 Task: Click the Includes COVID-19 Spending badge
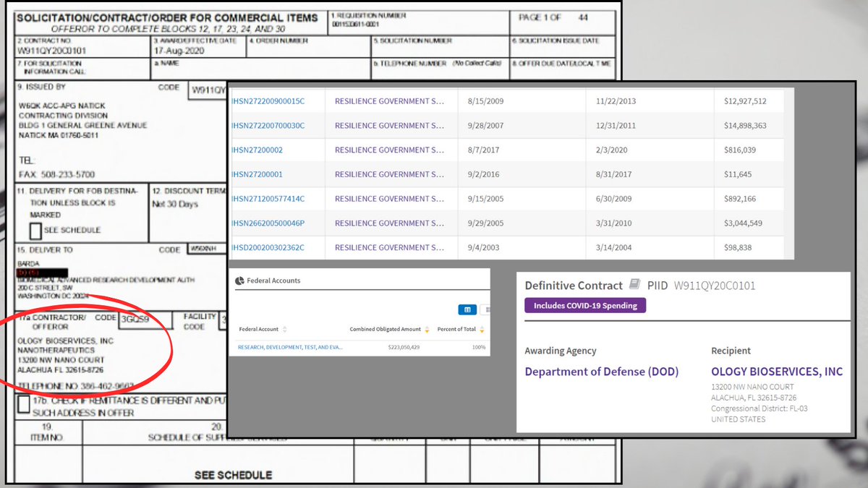[585, 305]
